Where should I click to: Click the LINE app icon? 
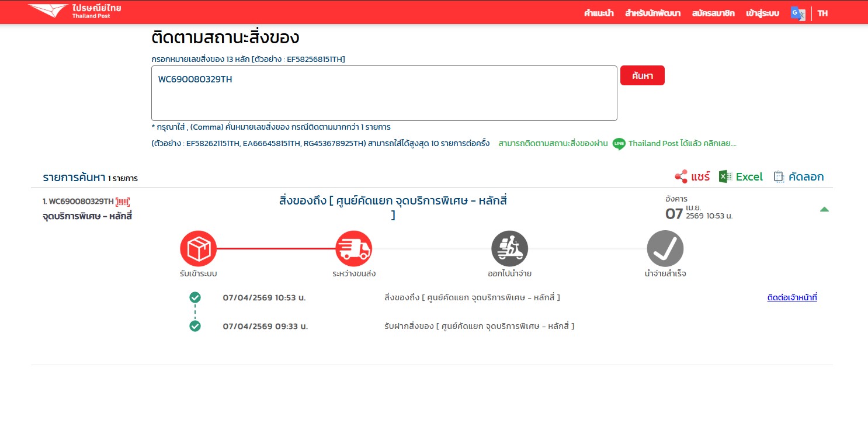pyautogui.click(x=619, y=144)
